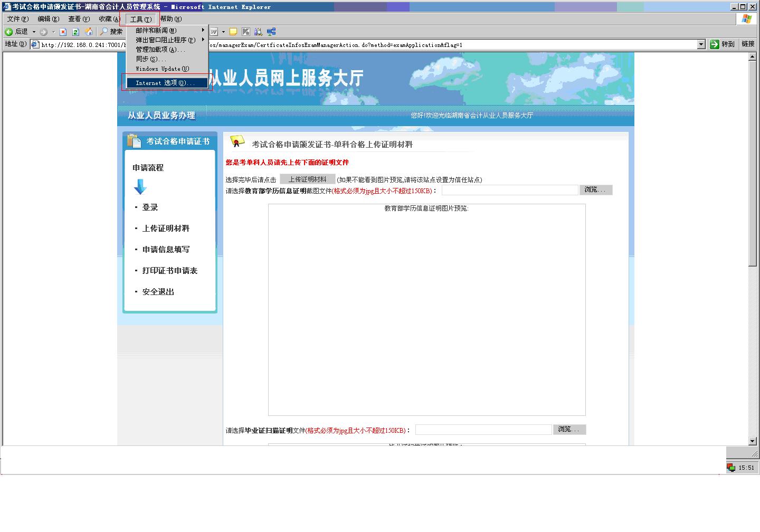Click the yellow note Discuss icon
Screen dimensions: 760x532
click(x=233, y=32)
